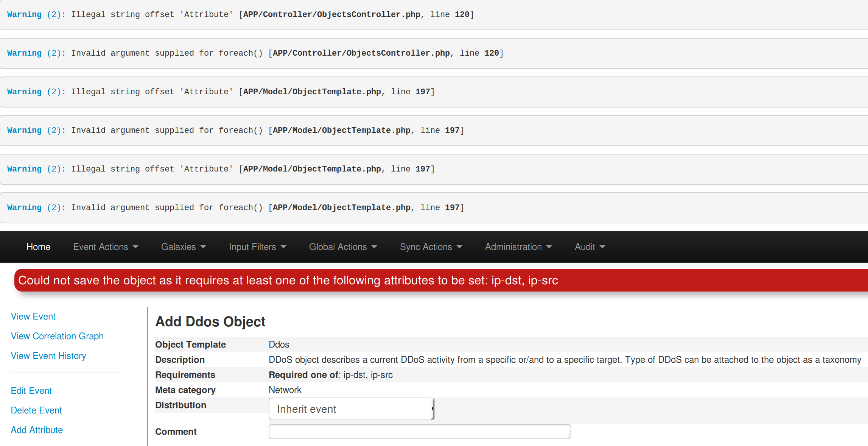Viewport: 868px width, 446px height.
Task: Select the Required one of requirements text
Action: pos(331,375)
